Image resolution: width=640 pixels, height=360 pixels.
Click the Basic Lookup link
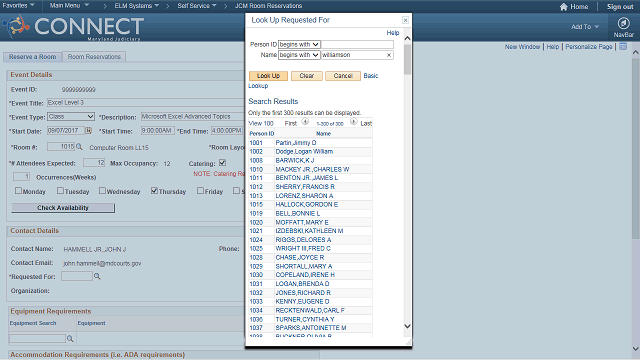371,76
